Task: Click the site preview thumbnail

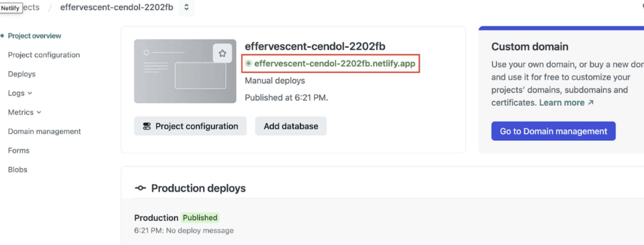Action: (185, 71)
